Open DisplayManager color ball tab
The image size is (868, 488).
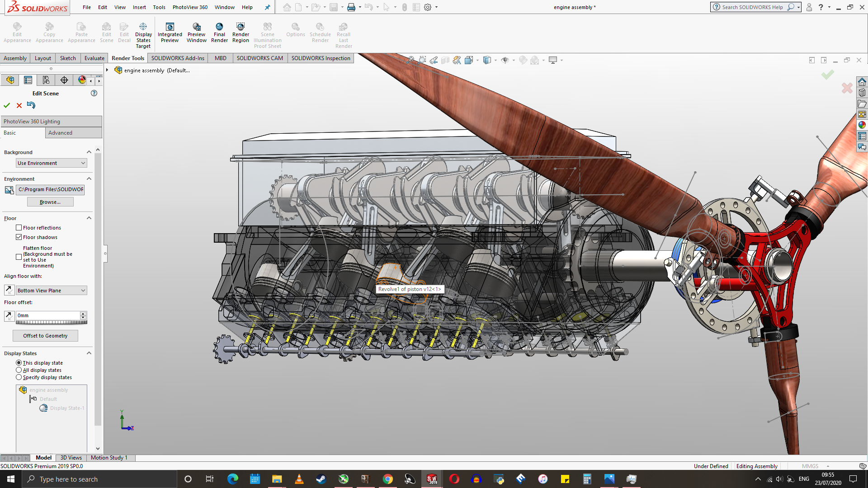click(x=82, y=80)
